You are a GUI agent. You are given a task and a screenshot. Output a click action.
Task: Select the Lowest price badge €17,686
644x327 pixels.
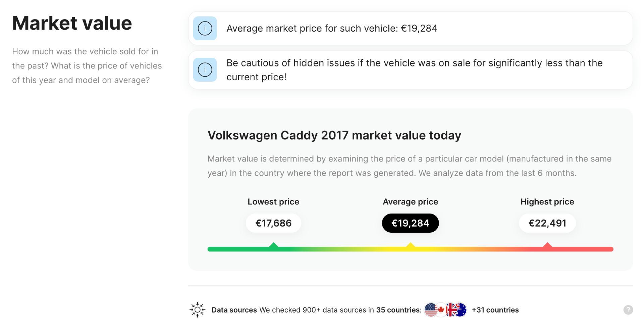[x=273, y=223]
